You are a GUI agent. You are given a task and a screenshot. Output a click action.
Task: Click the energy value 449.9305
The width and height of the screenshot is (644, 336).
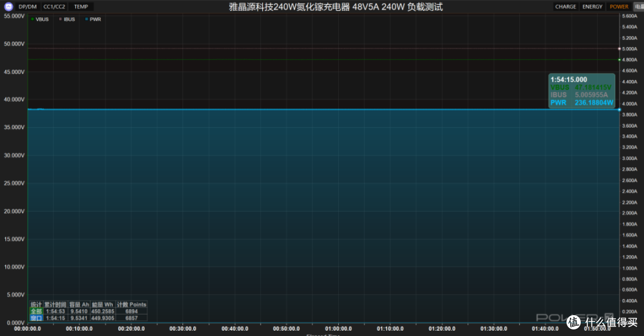103,318
